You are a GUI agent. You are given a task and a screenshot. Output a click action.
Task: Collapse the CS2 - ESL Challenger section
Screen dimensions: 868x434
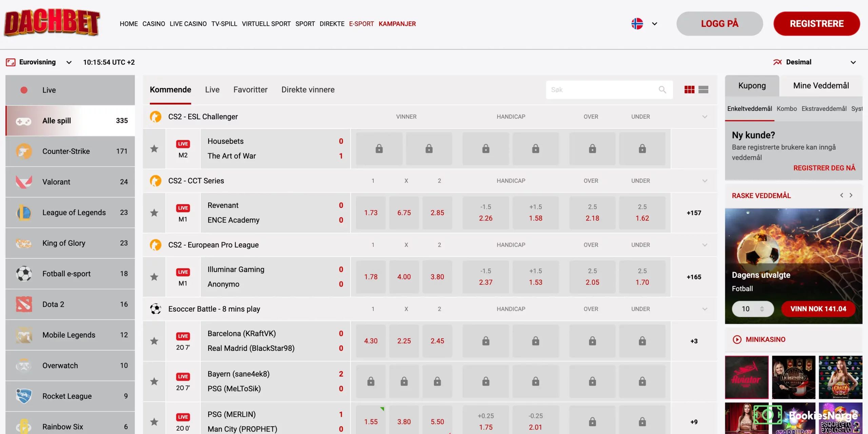[x=705, y=117]
